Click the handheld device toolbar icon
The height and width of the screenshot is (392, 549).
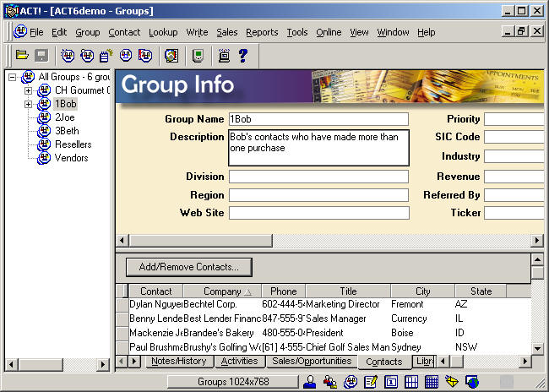click(x=198, y=56)
